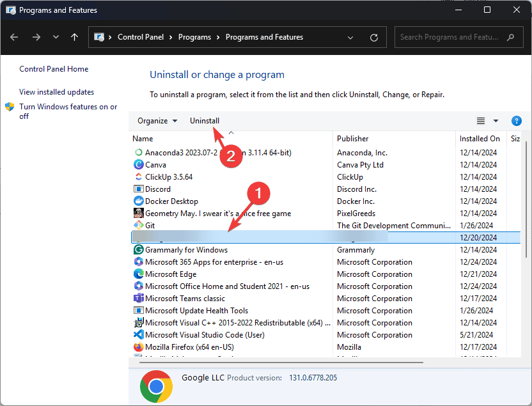Select the Visual Studio Code icon
This screenshot has width=532, height=406.
(x=138, y=335)
